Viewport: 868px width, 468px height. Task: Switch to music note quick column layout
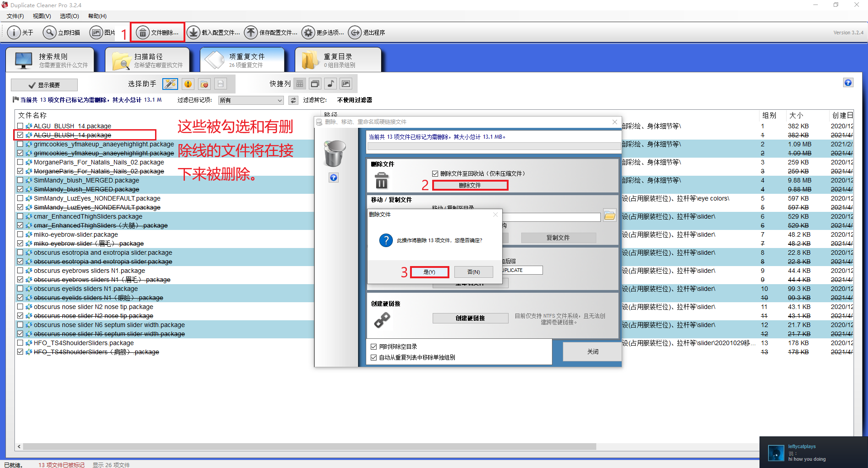[x=330, y=84]
